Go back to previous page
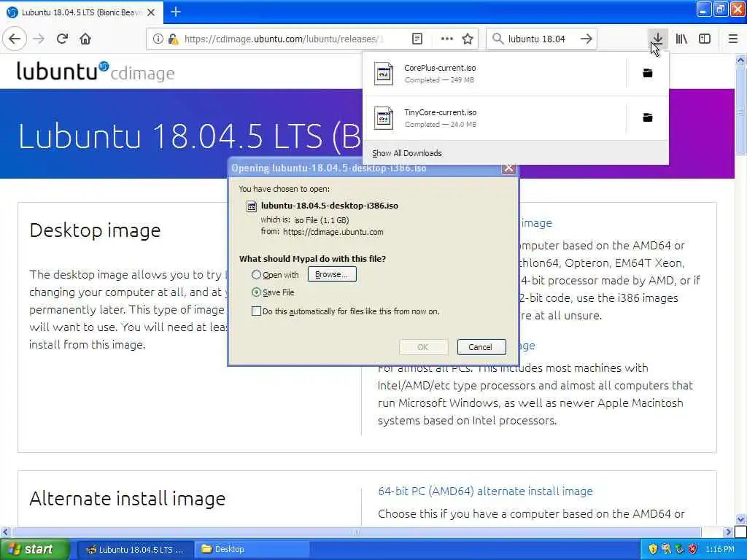 pos(15,39)
